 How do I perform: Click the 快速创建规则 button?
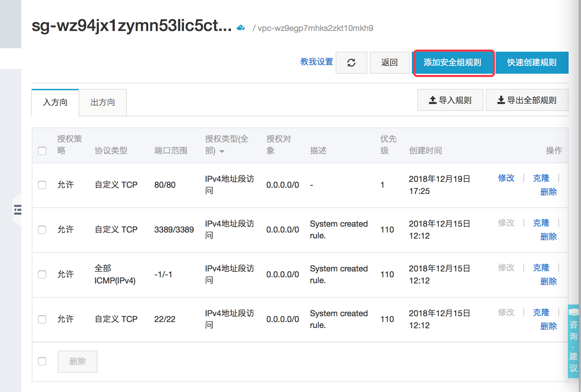(532, 63)
